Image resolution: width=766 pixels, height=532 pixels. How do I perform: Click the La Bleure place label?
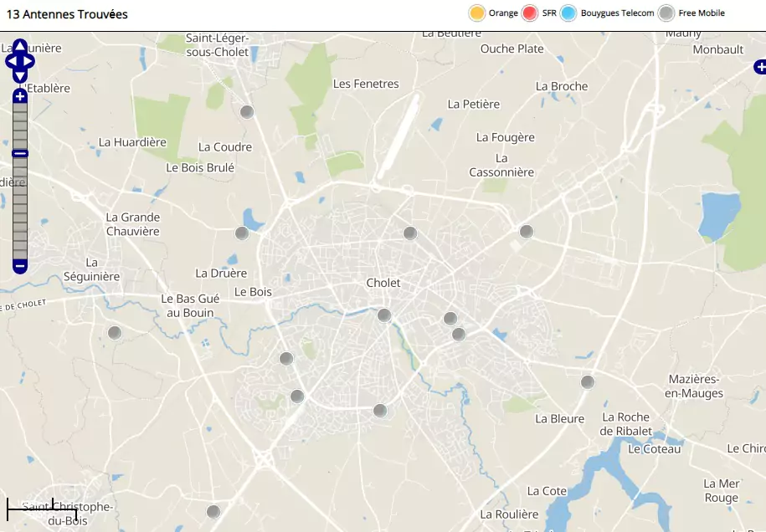(x=560, y=419)
